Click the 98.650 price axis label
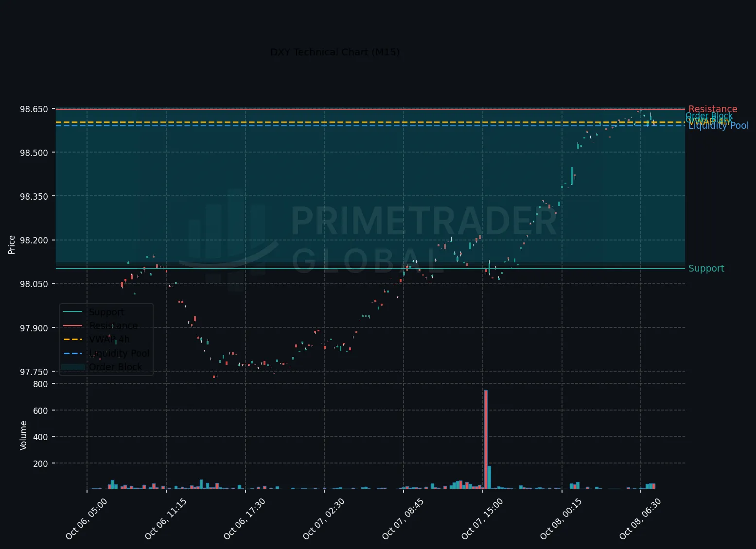The image size is (756, 549). click(34, 109)
